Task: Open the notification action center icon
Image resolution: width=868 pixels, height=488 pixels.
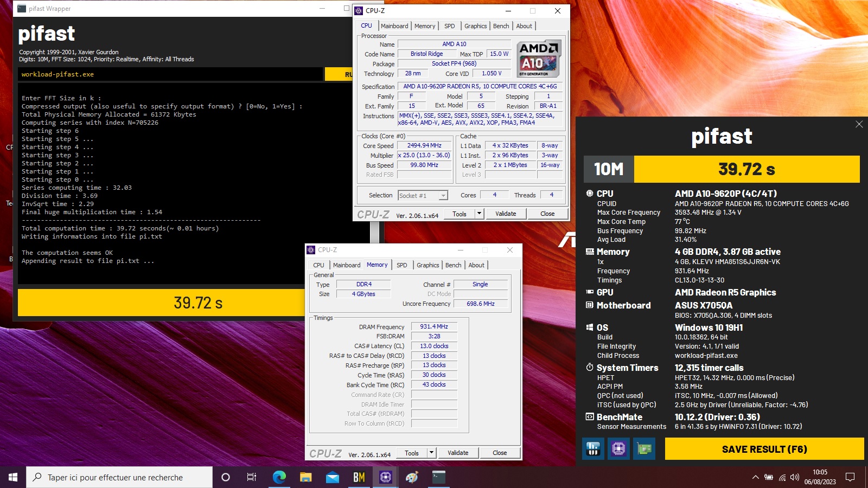Action: pos(850,477)
